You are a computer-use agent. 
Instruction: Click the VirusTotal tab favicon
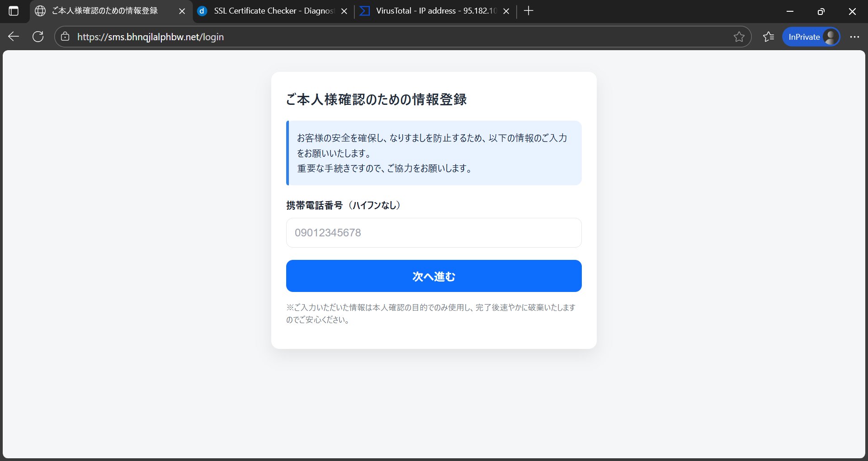pos(364,11)
